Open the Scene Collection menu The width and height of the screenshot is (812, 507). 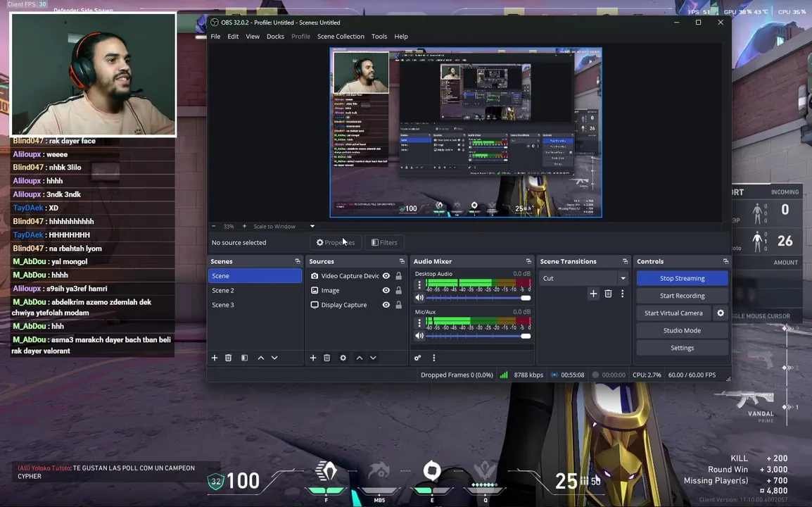[341, 37]
